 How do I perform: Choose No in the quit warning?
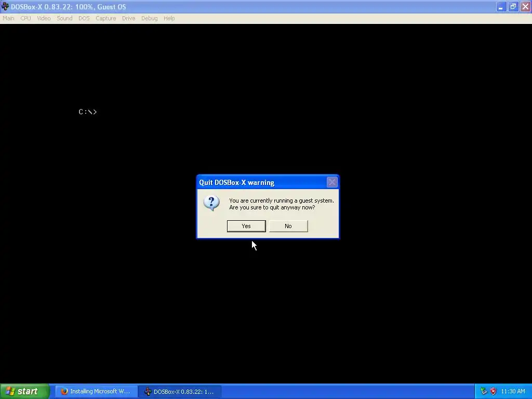pos(288,226)
